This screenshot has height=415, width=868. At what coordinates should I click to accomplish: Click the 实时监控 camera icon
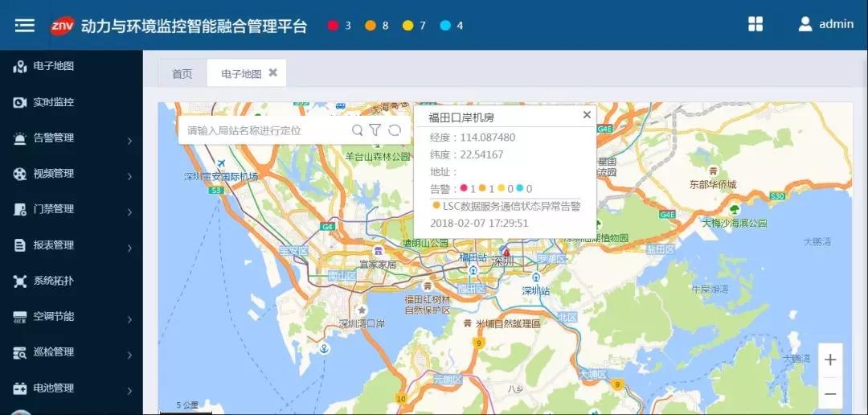click(20, 102)
